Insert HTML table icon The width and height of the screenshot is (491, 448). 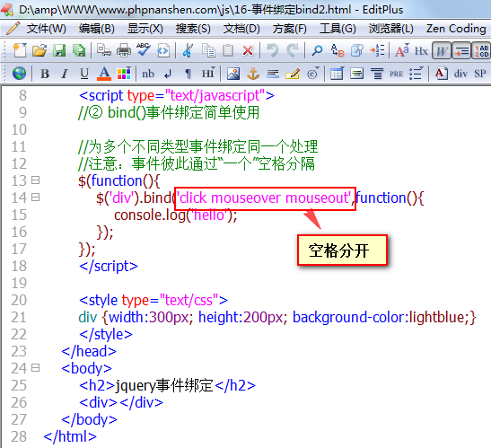click(x=338, y=74)
